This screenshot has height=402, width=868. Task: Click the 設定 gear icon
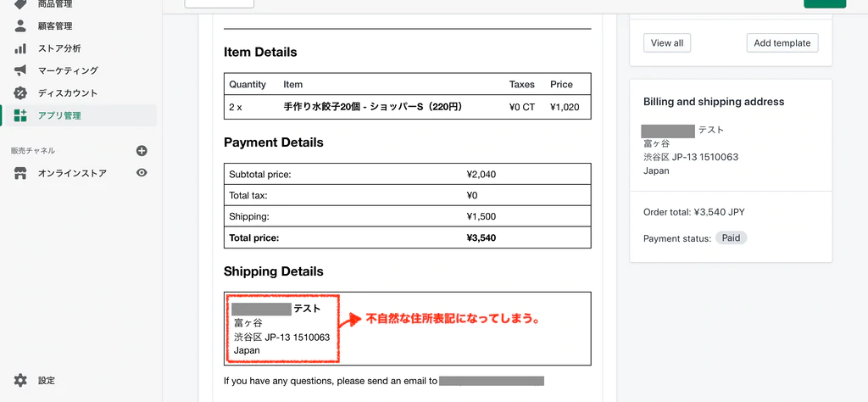pyautogui.click(x=20, y=381)
